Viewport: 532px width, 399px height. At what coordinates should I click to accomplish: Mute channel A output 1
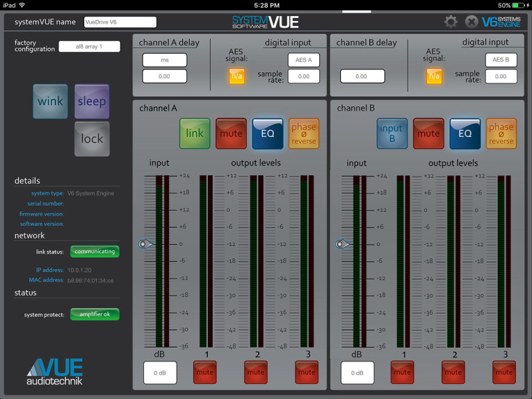(x=205, y=372)
